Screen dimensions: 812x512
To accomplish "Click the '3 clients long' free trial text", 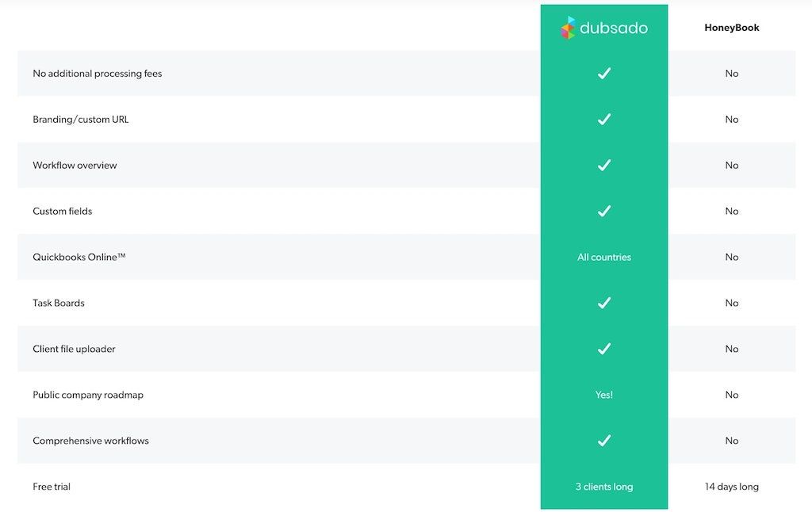I will pos(604,487).
